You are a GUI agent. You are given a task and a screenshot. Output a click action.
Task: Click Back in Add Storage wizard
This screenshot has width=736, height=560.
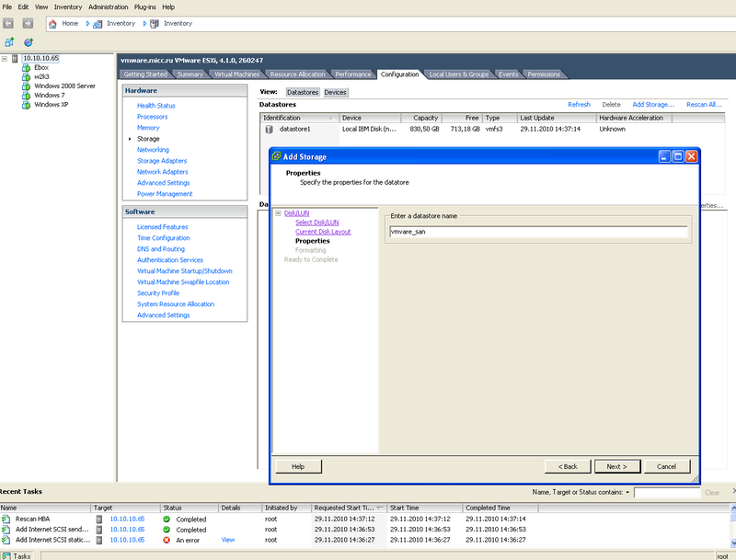tap(568, 467)
